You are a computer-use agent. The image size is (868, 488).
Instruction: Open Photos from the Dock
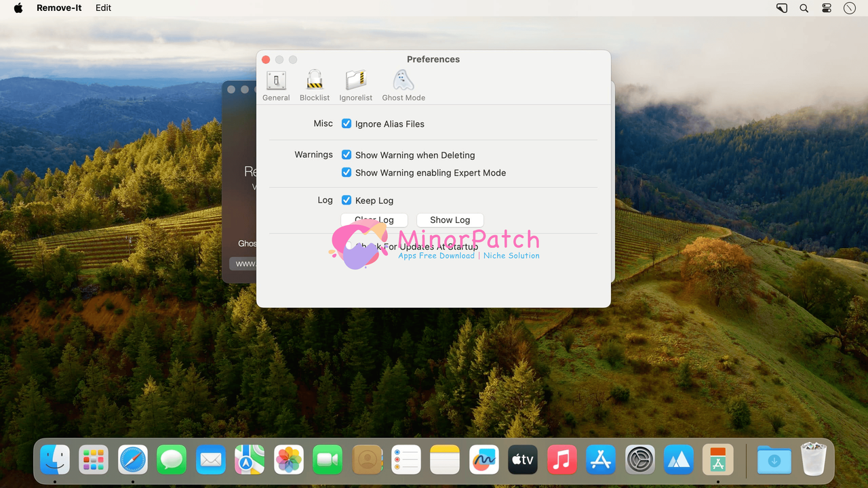[x=289, y=460]
